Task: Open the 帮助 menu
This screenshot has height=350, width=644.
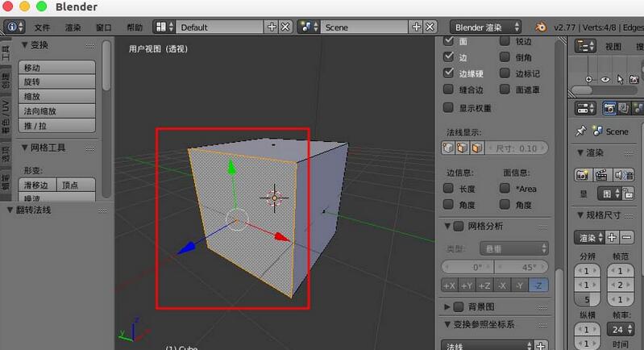Action: coord(135,27)
